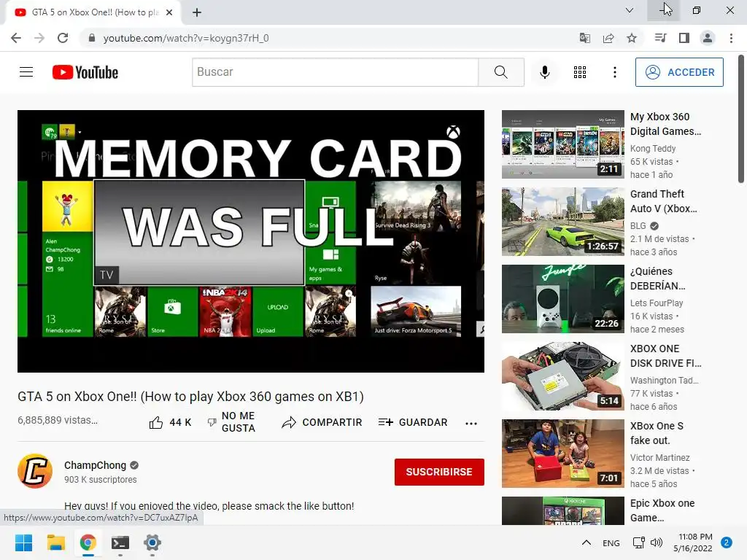Open Settings gear on taskbar
Viewport: 747px width, 560px height.
pyautogui.click(x=152, y=542)
